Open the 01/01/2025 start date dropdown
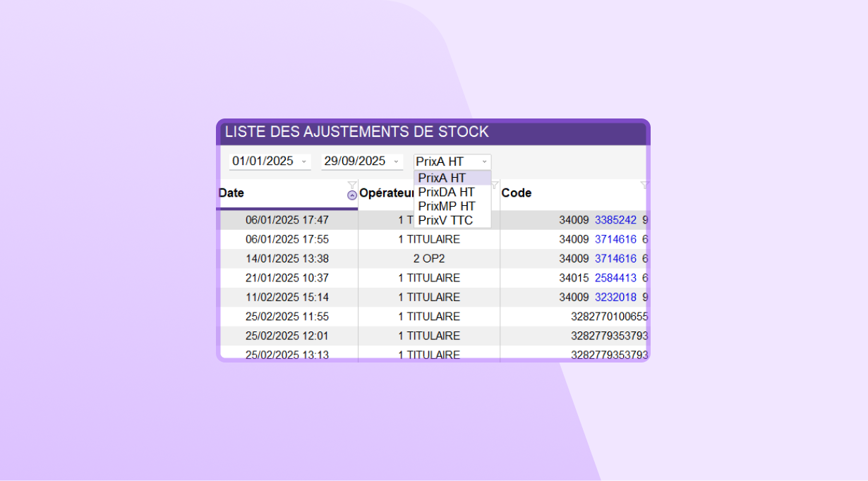The image size is (868, 481). pyautogui.click(x=270, y=162)
